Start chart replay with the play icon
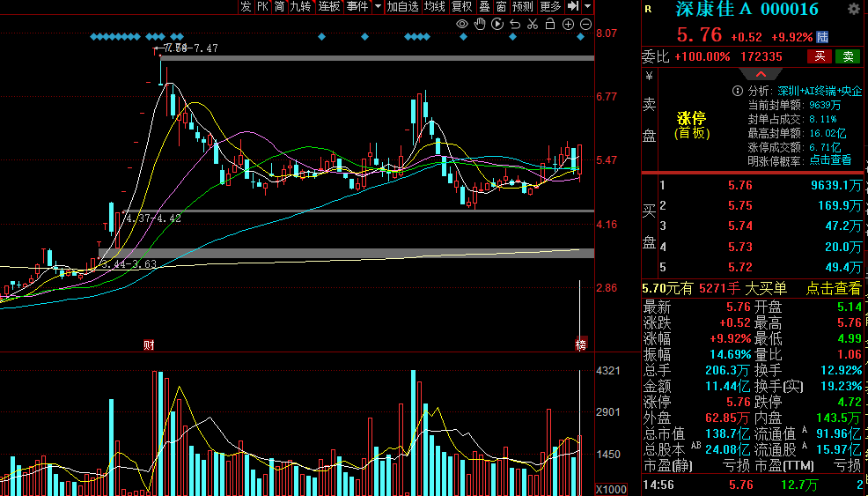The height and width of the screenshot is (496, 868). (x=497, y=24)
